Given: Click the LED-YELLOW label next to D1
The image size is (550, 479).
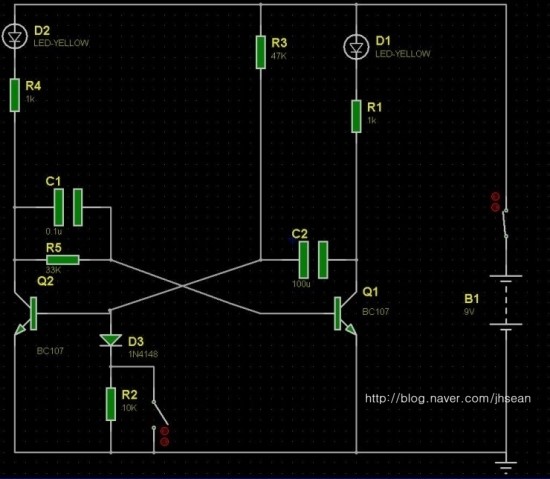Looking at the screenshot, I should (403, 54).
